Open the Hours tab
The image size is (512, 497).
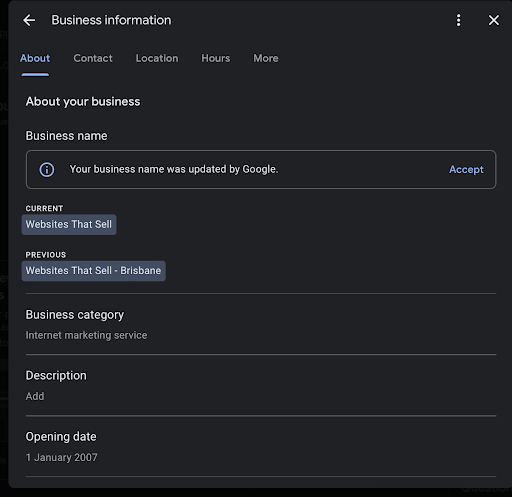(216, 58)
